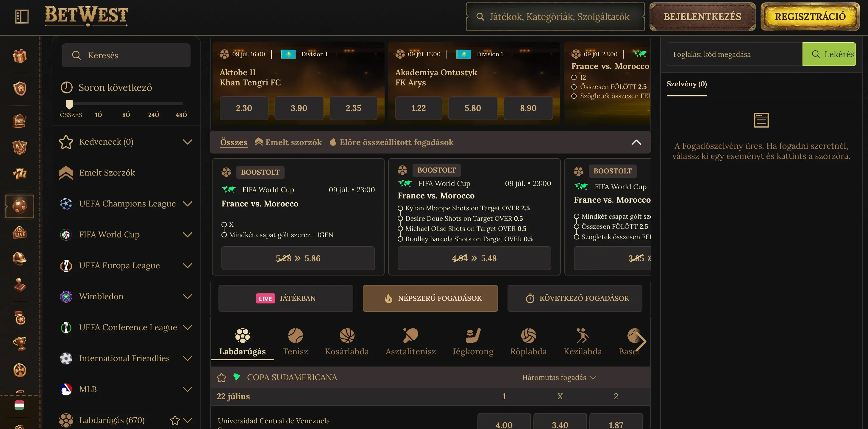Viewport: 868px width, 429px height.
Task: Toggle the sidebar panel icon beside logo
Action: pos(22,16)
